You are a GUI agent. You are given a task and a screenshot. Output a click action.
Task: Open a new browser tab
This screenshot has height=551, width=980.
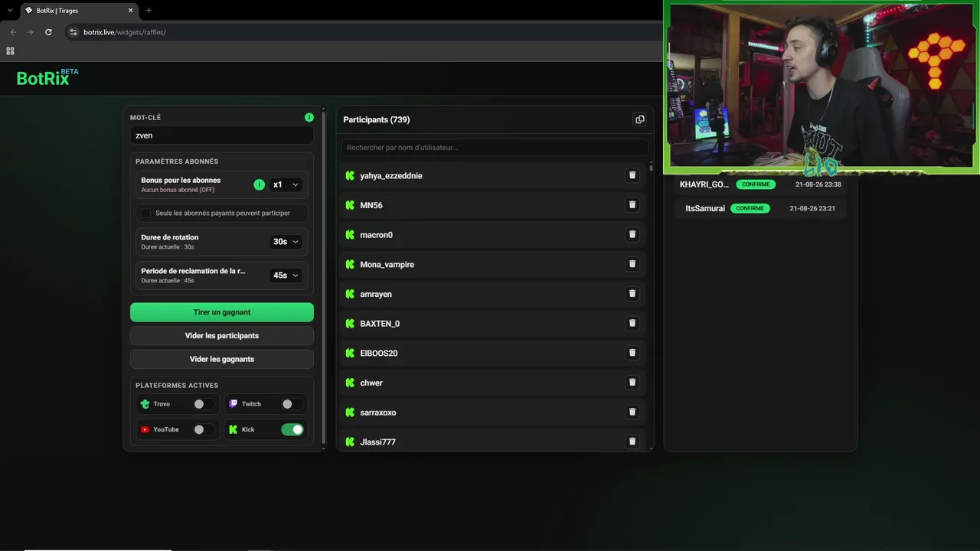click(x=149, y=11)
